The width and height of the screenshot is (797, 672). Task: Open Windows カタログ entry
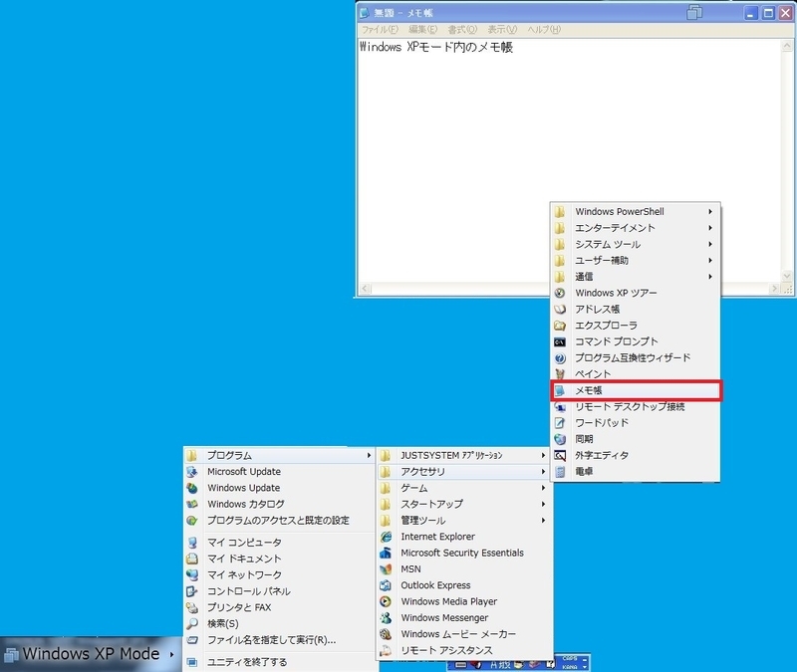(279, 504)
